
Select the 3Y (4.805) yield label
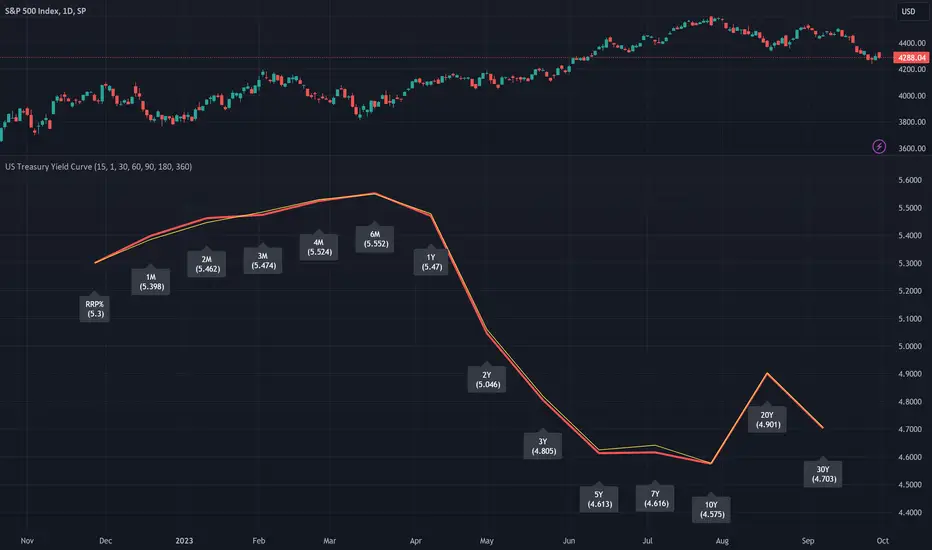coord(543,445)
